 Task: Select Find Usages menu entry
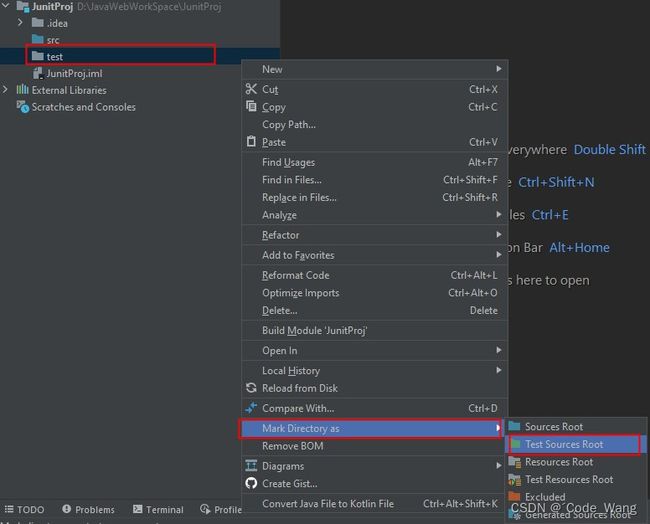coord(374,162)
